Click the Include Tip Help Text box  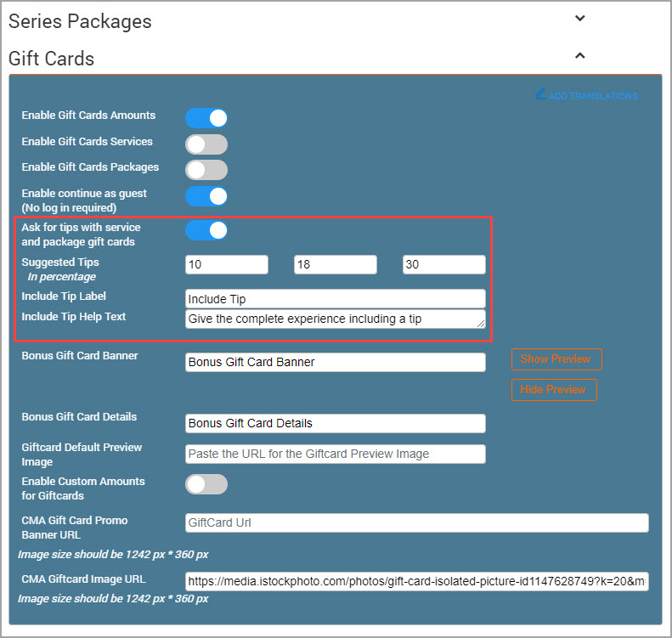335,319
